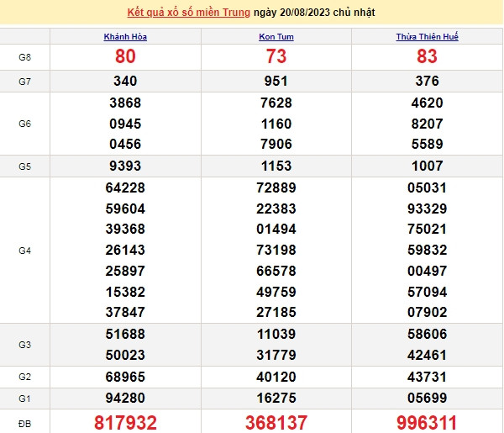Select the Thừa Thiên Huế header link
The image size is (504, 433).
click(427, 37)
